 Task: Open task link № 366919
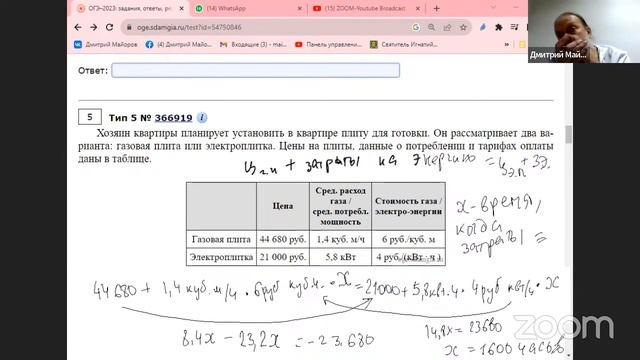173,118
